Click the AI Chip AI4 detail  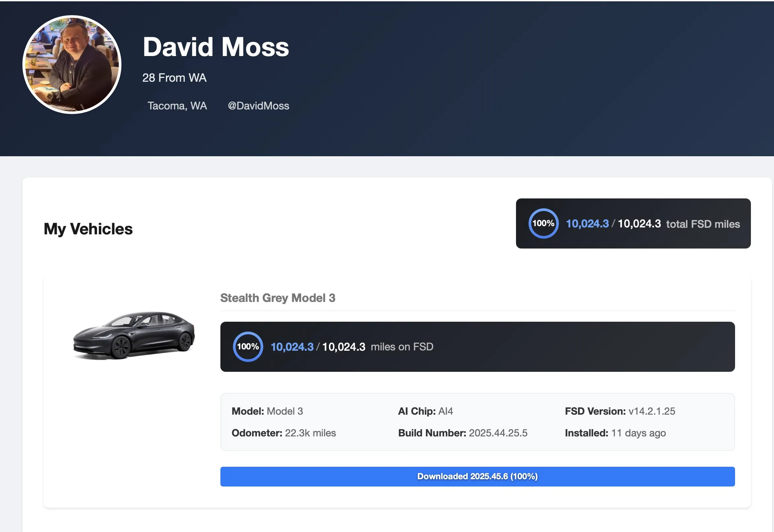(425, 411)
